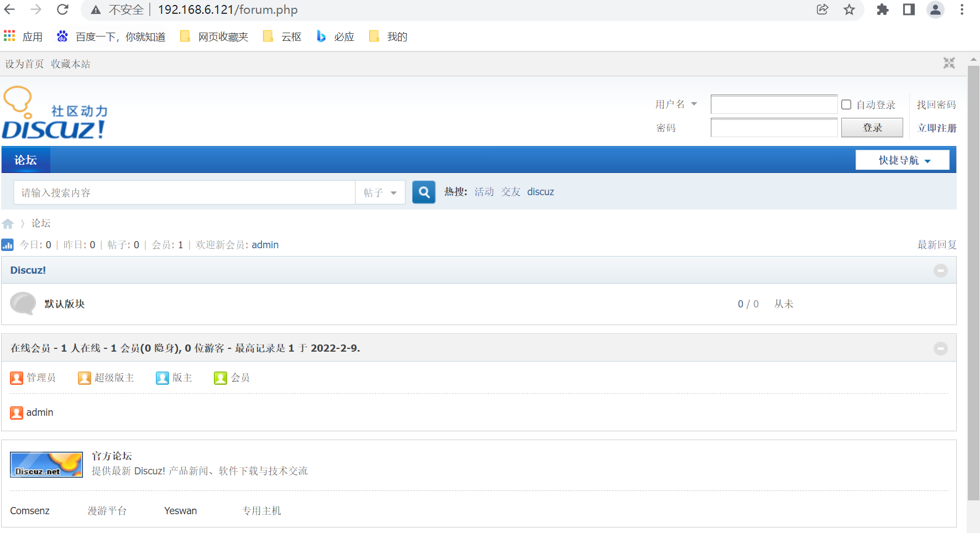Open the extensions puzzle icon
Viewport: 980px width, 533px height.
coord(883,9)
